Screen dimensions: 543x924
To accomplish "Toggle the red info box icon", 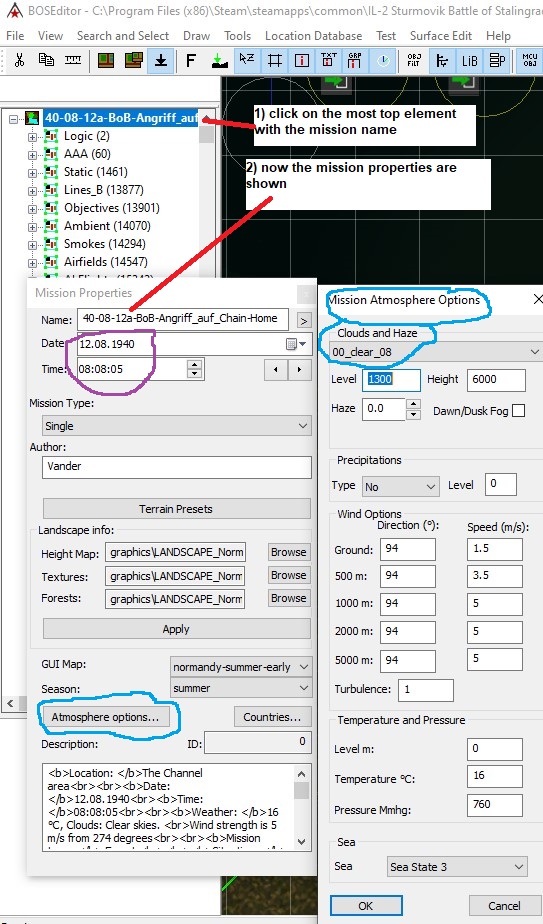I will click(301, 61).
